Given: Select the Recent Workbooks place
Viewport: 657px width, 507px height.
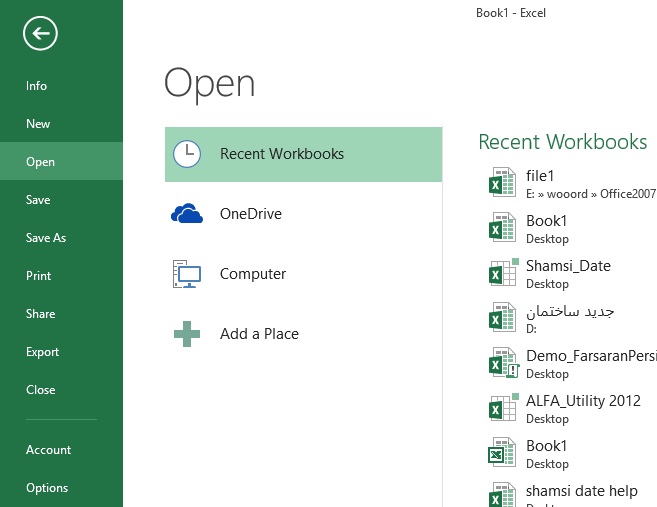Looking at the screenshot, I should click(303, 154).
